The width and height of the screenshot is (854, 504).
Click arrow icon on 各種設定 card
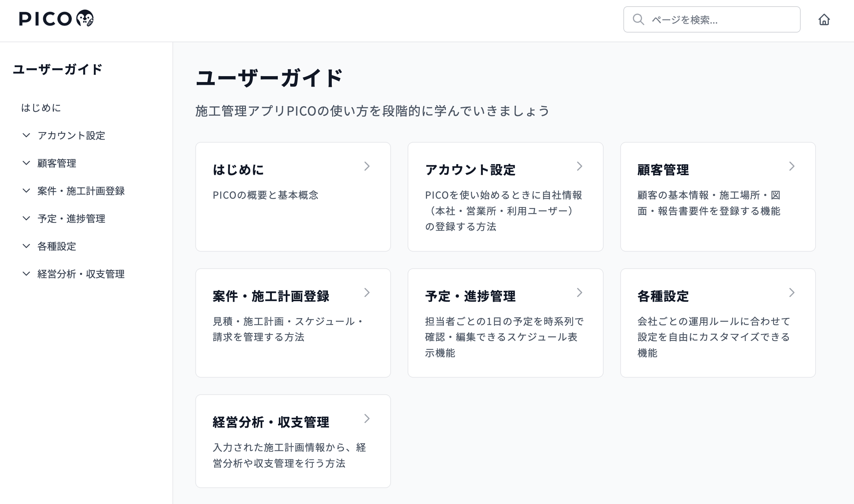(x=792, y=293)
